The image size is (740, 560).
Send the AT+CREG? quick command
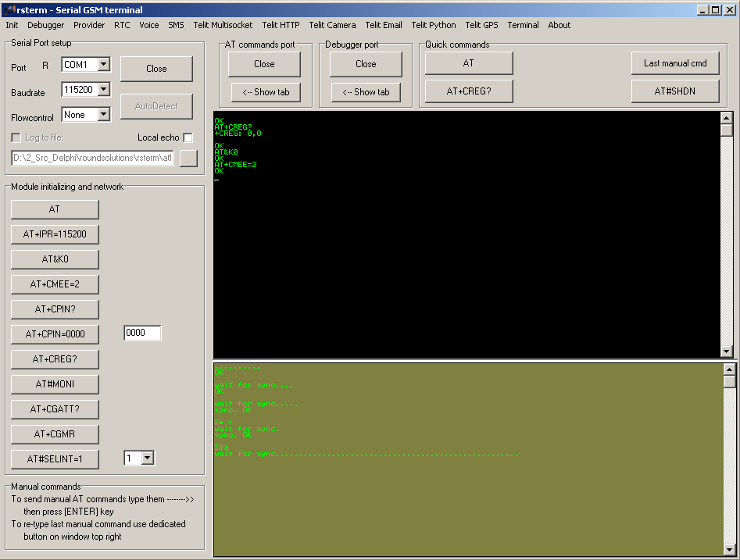click(469, 91)
